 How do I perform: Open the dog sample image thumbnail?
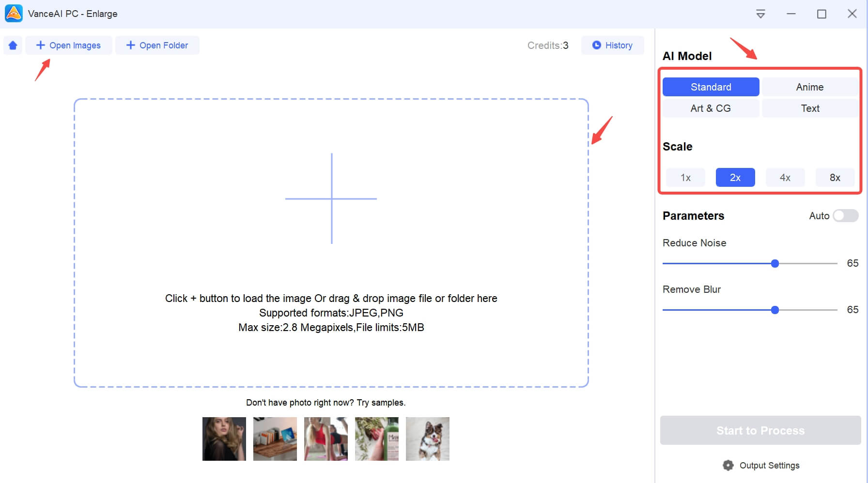pyautogui.click(x=428, y=438)
